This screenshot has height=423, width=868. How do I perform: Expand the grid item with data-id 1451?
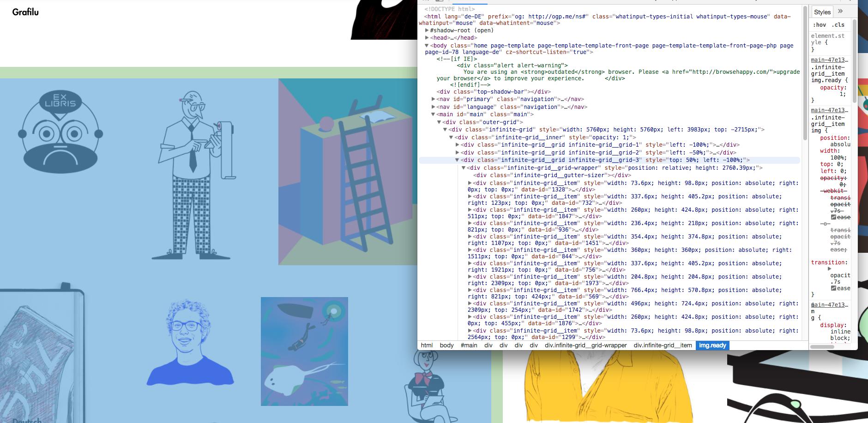470,237
